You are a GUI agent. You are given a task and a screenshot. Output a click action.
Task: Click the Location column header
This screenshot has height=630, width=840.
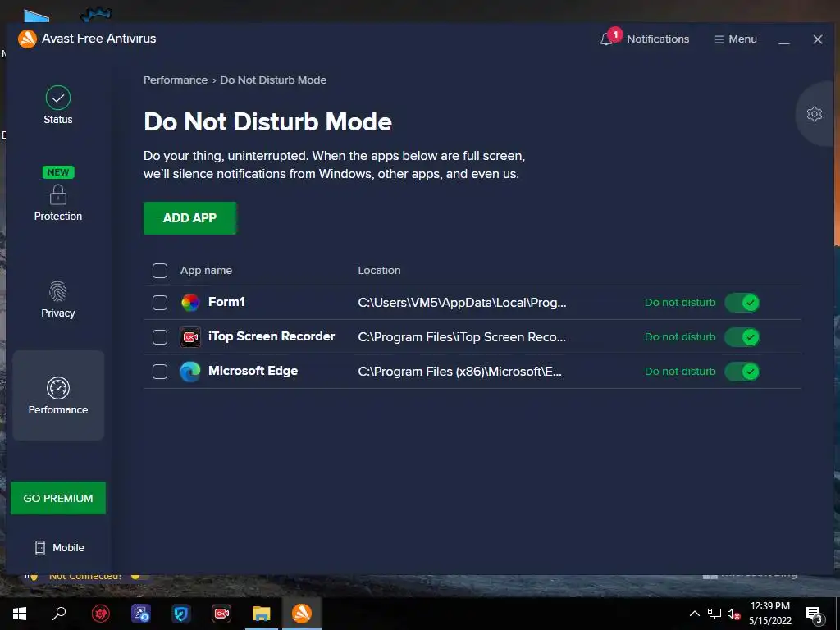[x=379, y=271]
